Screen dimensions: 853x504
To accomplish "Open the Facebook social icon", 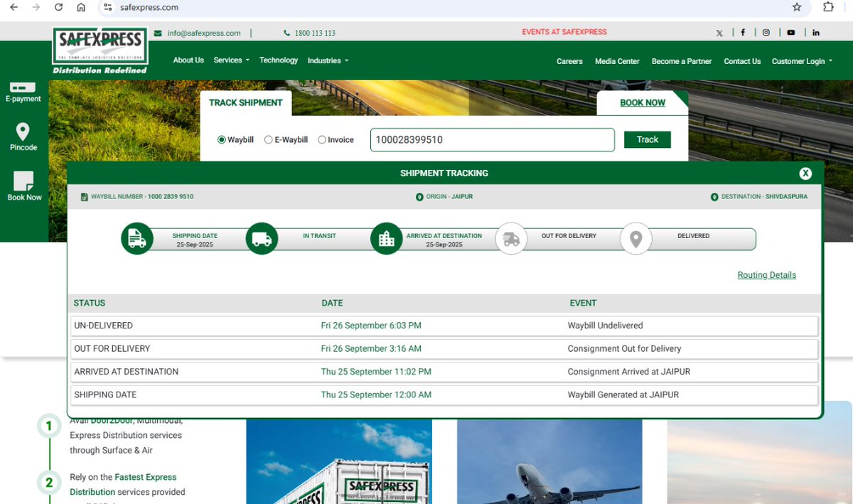I will tap(743, 33).
